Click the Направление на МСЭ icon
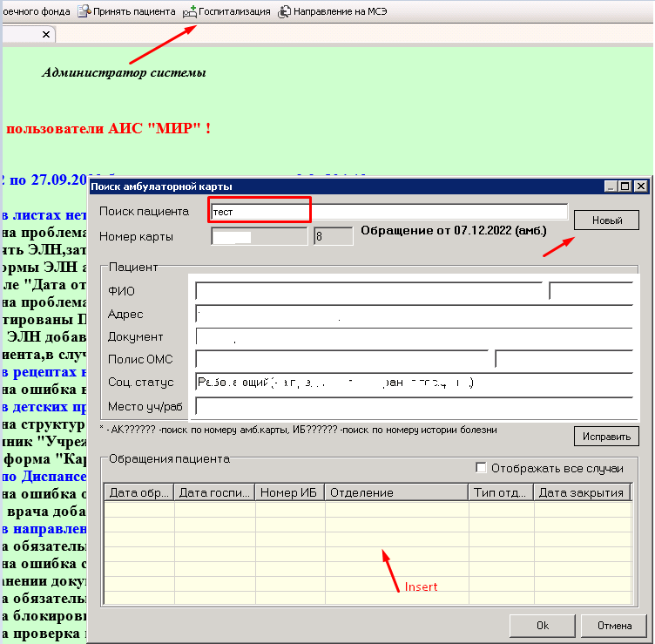Viewport: 655px width, 644px height. coord(285,11)
